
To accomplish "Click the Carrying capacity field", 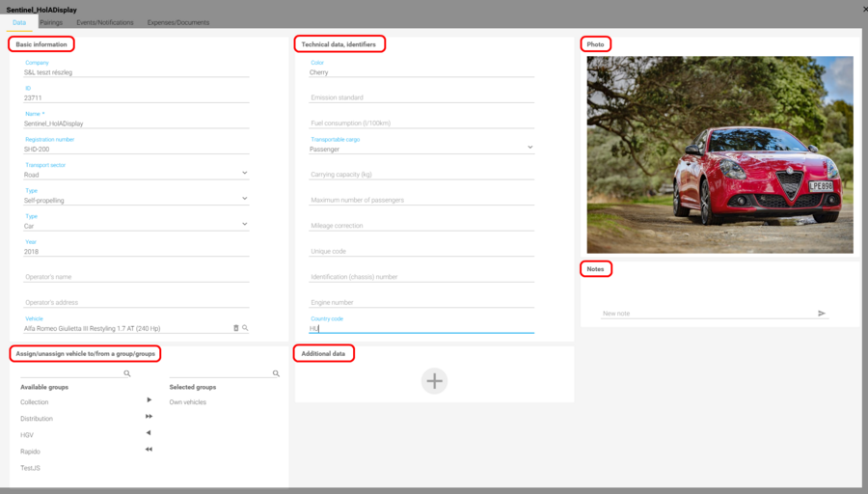I will pos(421,174).
